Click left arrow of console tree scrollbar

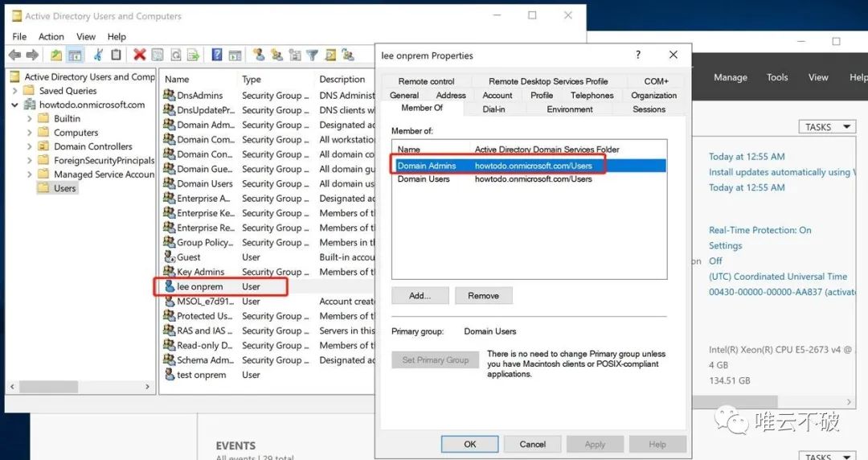click(13, 386)
